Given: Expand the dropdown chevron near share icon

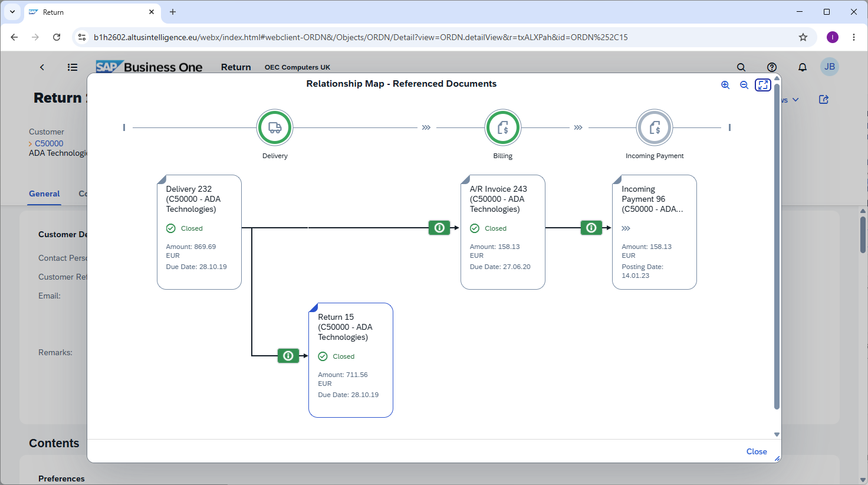Looking at the screenshot, I should tap(795, 100).
